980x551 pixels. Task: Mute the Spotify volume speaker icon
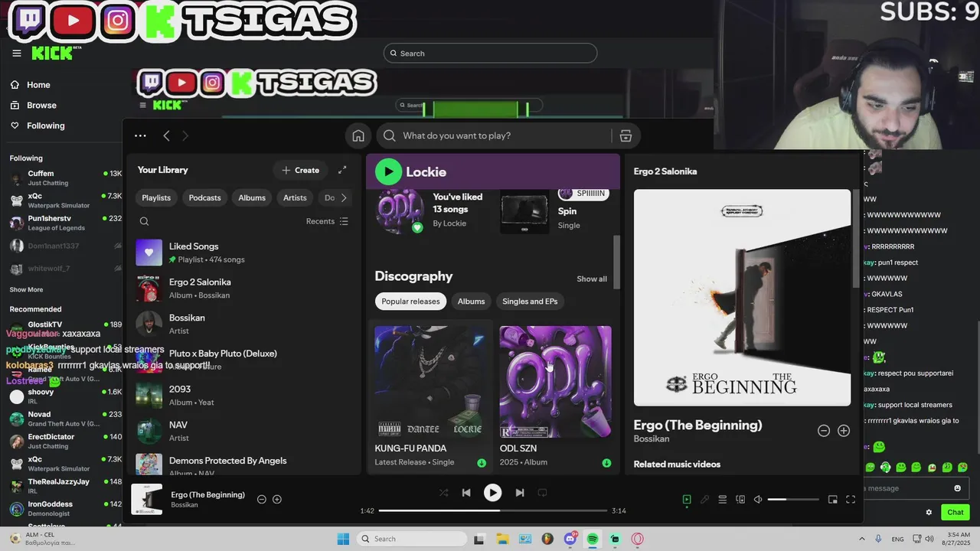758,500
